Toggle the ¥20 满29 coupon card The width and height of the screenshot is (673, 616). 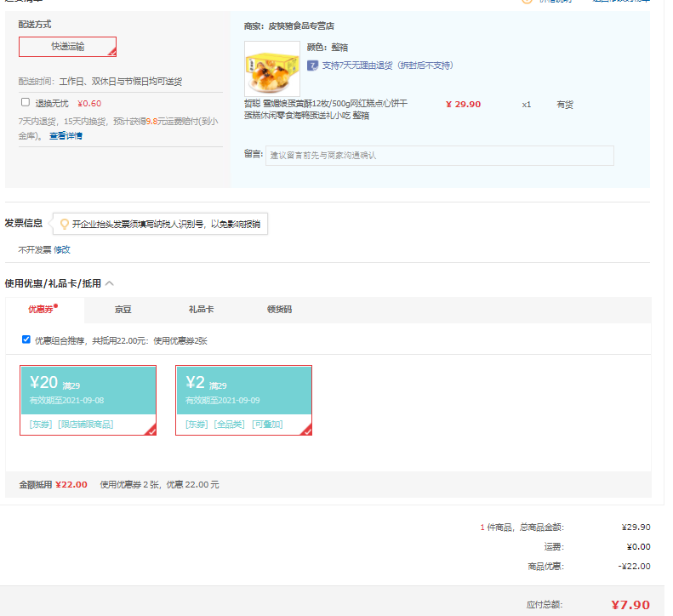(x=88, y=400)
